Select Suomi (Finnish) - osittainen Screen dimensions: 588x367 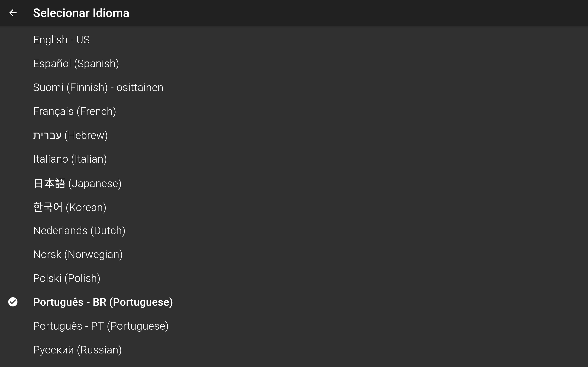(294, 87)
